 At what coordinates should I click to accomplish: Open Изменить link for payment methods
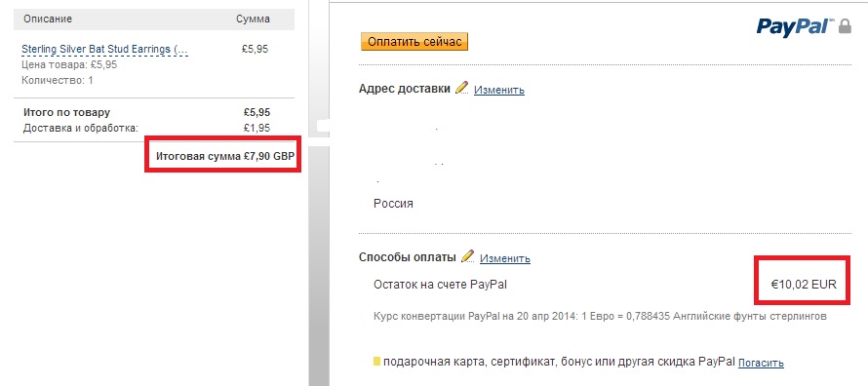[x=505, y=258]
